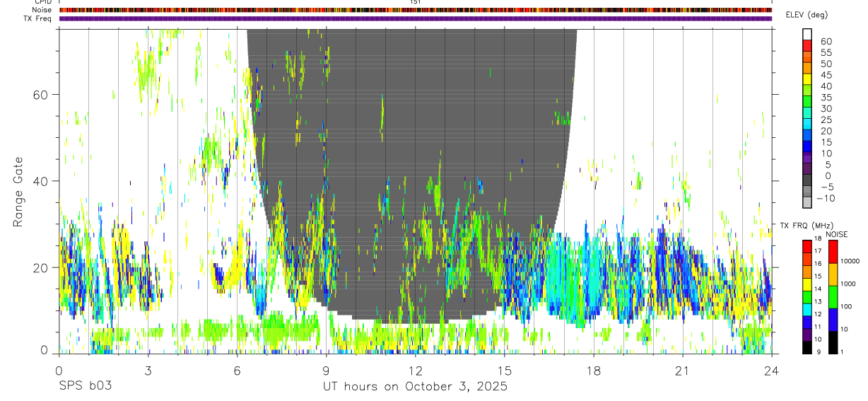The width and height of the screenshot is (868, 401).
Task: Click the '45' tick on the ELEV colorbar
Action: (826, 75)
